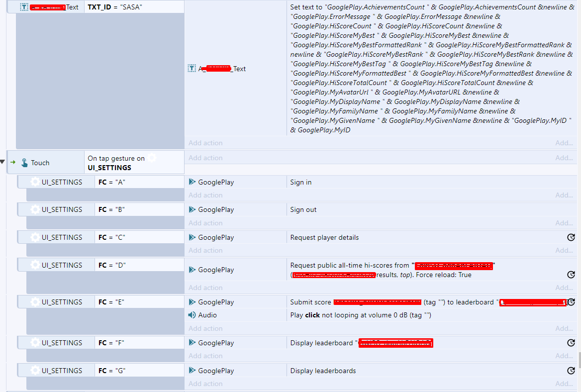Click GooglePlay icon on Request hi-scores action
The width and height of the screenshot is (581, 392).
[192, 270]
